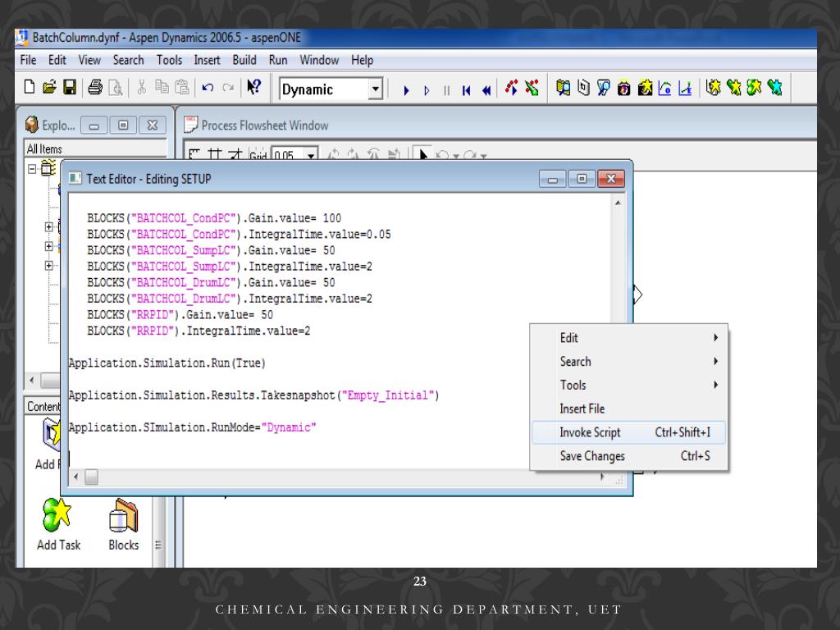The width and height of the screenshot is (840, 630).
Task: Click the Restart simulation button
Action: [467, 90]
